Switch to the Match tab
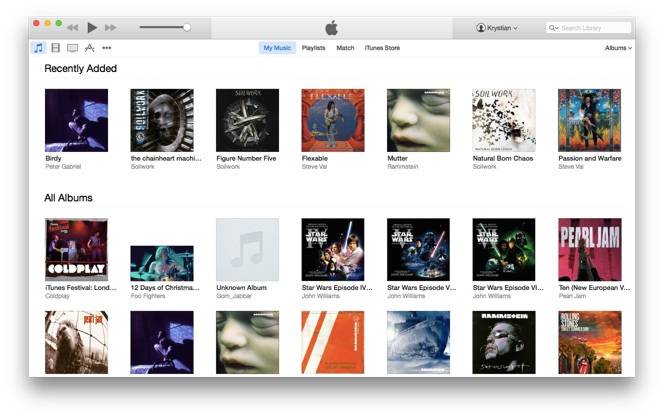This screenshot has height=418, width=664. [x=345, y=48]
